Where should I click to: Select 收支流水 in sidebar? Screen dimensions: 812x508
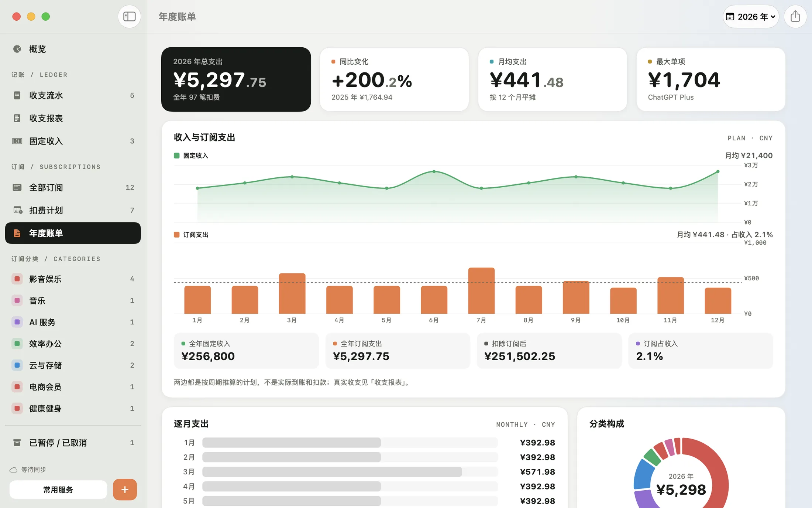coord(73,95)
